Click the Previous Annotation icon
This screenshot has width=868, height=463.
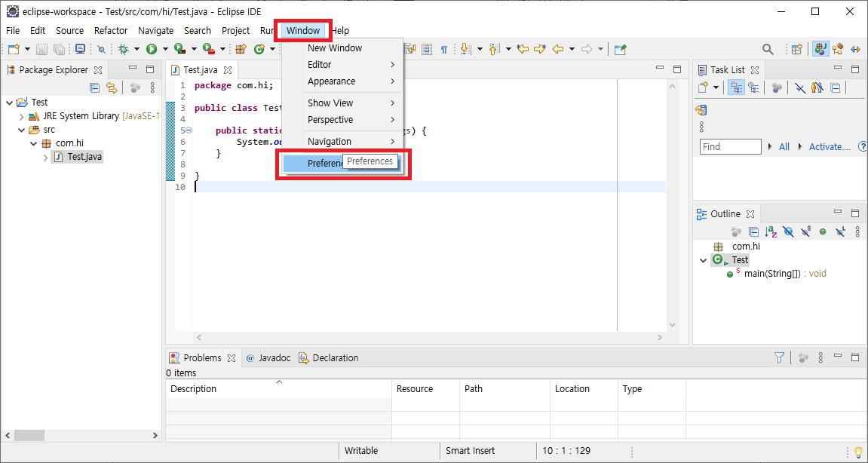point(495,49)
